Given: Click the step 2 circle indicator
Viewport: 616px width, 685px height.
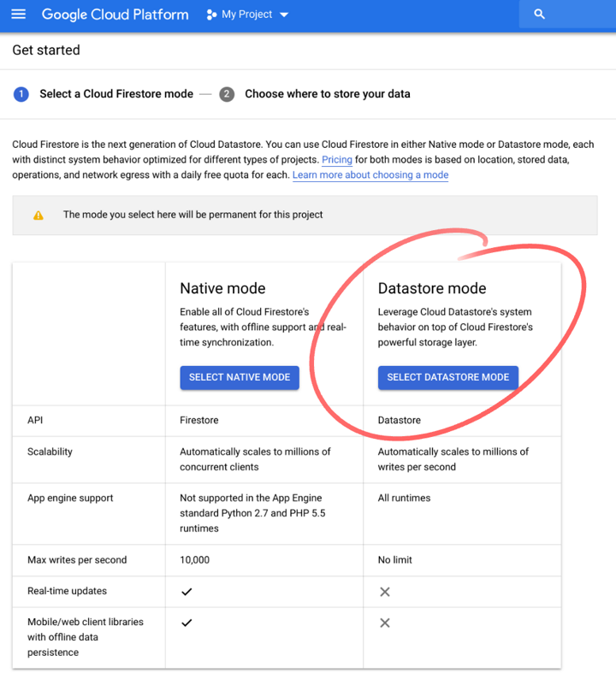Looking at the screenshot, I should pos(227,94).
